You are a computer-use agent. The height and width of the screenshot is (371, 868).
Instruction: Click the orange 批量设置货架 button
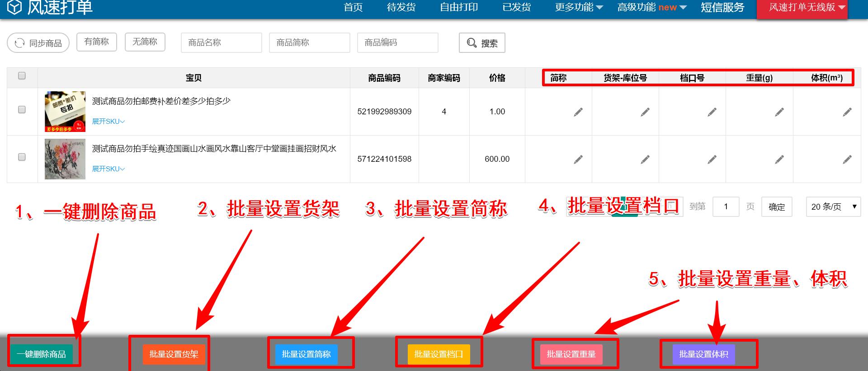click(174, 354)
